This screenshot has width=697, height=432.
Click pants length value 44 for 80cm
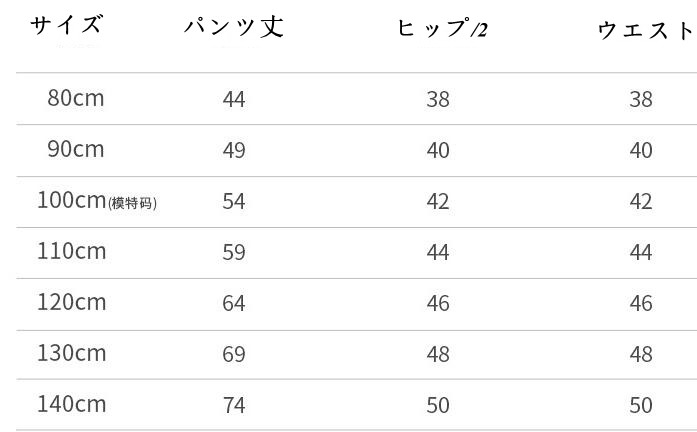click(x=234, y=99)
